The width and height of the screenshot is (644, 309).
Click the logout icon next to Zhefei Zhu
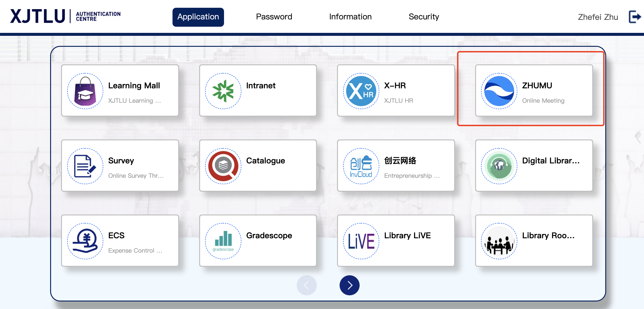pyautogui.click(x=635, y=17)
